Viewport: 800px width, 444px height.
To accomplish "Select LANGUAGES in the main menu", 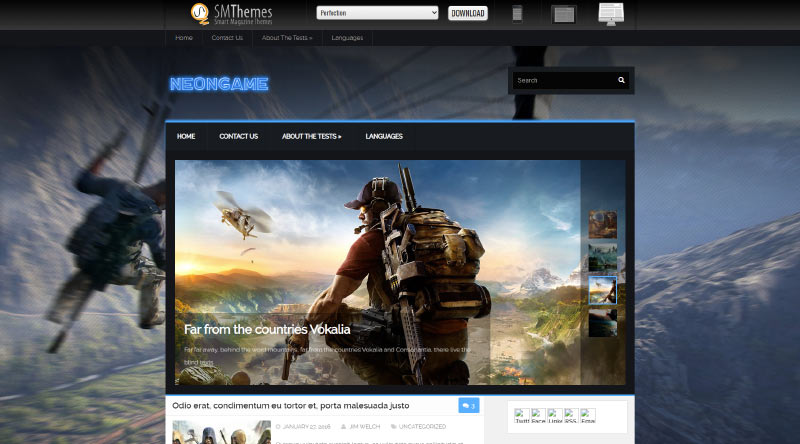I will tap(384, 136).
